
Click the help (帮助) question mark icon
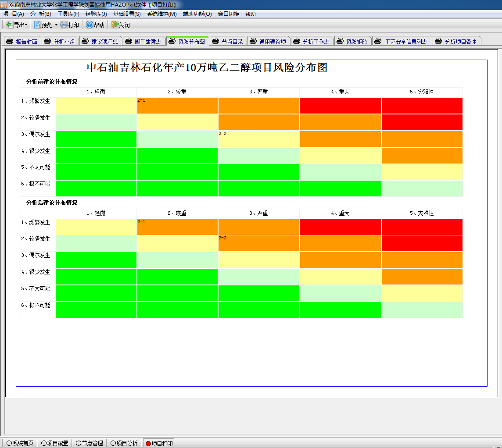tap(90, 25)
